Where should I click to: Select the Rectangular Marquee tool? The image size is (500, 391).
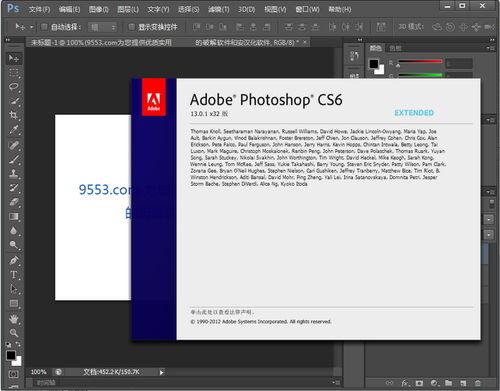pyautogui.click(x=14, y=72)
